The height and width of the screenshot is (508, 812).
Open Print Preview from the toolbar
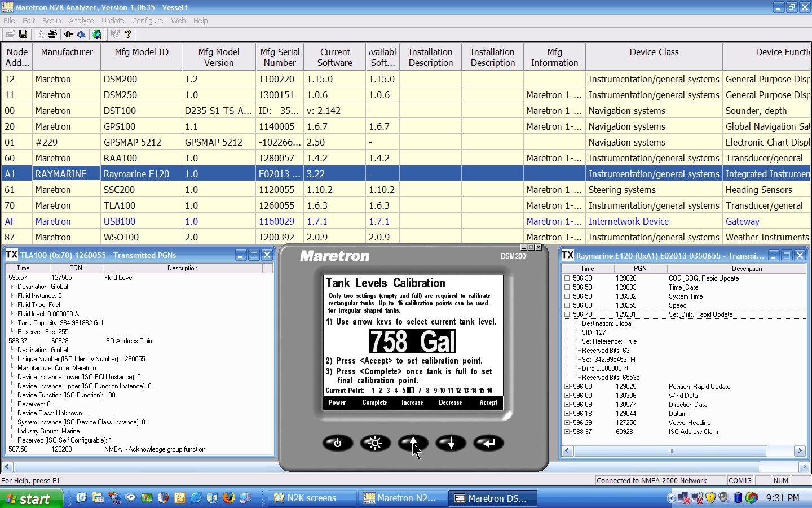(39, 34)
